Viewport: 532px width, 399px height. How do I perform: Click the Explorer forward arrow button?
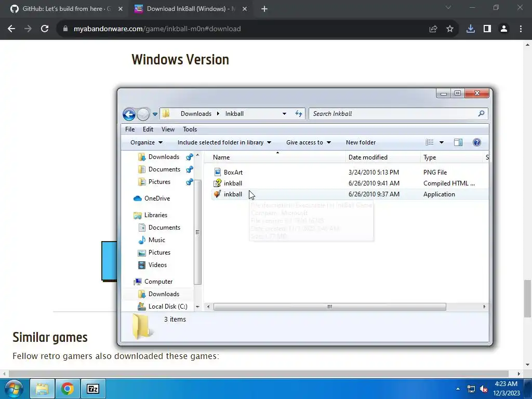point(143,114)
